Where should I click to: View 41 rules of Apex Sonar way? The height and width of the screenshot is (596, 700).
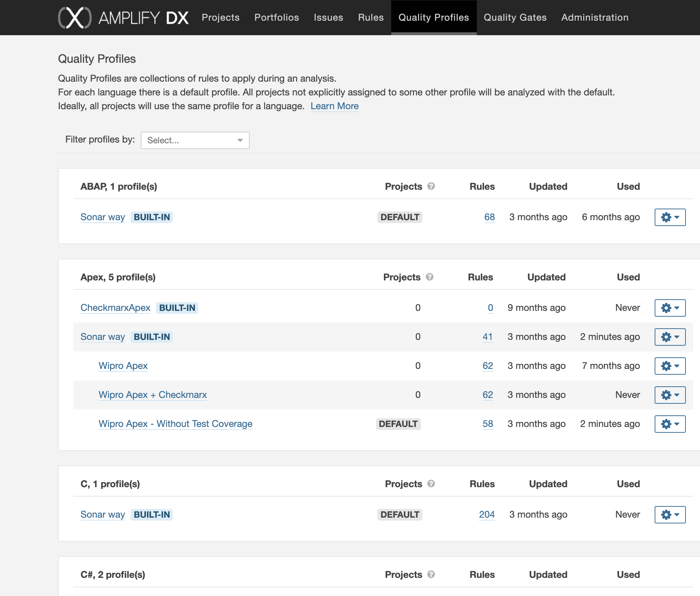(x=488, y=337)
